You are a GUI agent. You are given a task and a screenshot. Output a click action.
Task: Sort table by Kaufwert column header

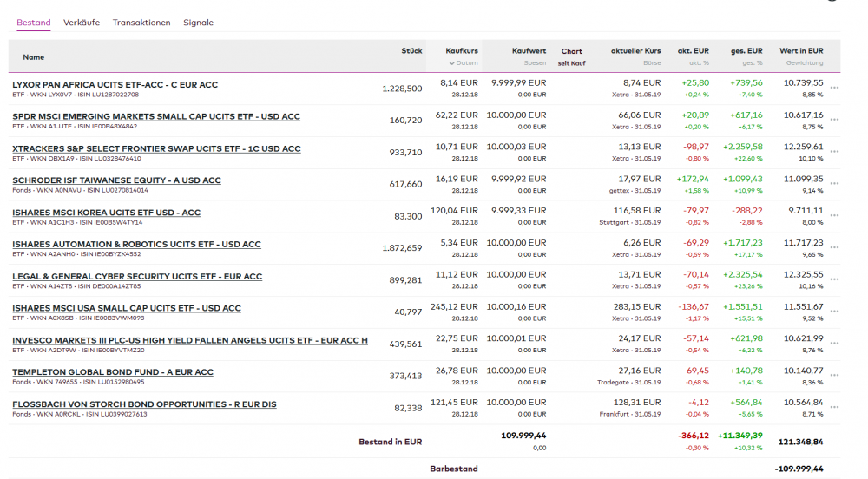(x=529, y=51)
